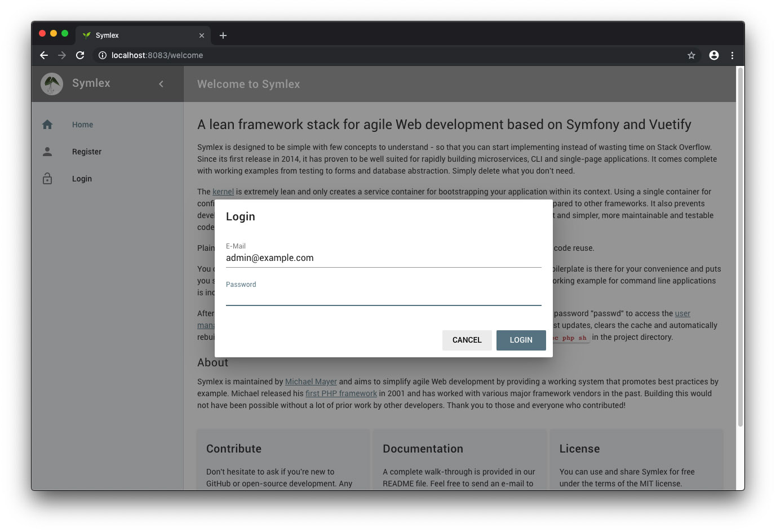Open the Chrome three-dot menu
The height and width of the screenshot is (532, 776).
coord(732,55)
